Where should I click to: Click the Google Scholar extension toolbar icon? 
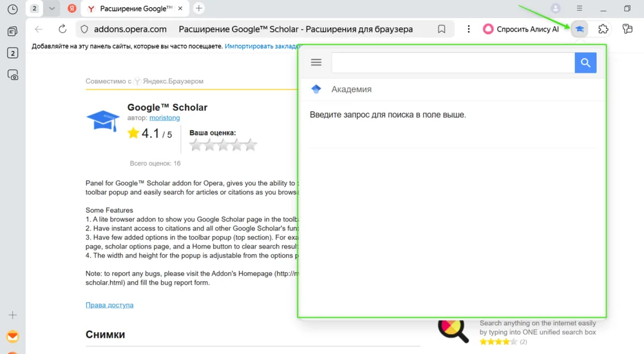coord(580,29)
